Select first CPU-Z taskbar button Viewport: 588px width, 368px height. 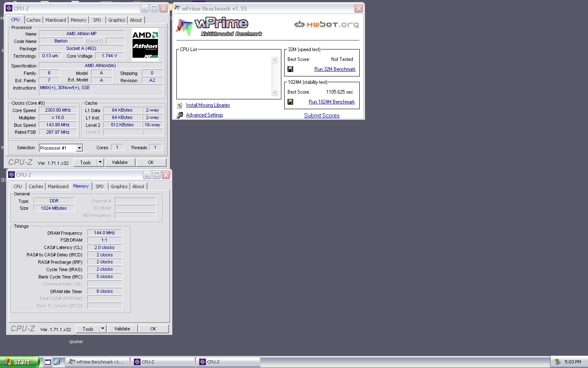pyautogui.click(x=163, y=362)
